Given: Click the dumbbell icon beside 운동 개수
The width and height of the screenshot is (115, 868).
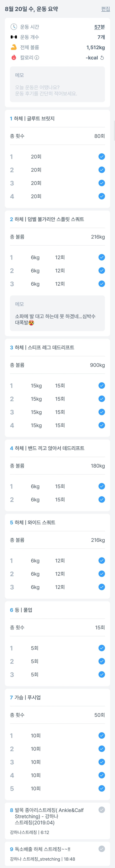Looking at the screenshot, I should point(13,37).
